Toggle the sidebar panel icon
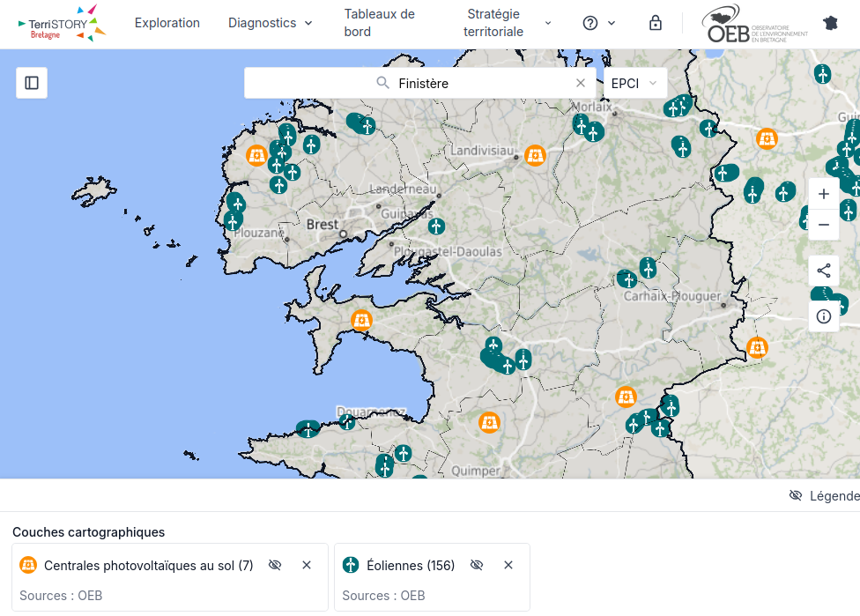 (32, 83)
